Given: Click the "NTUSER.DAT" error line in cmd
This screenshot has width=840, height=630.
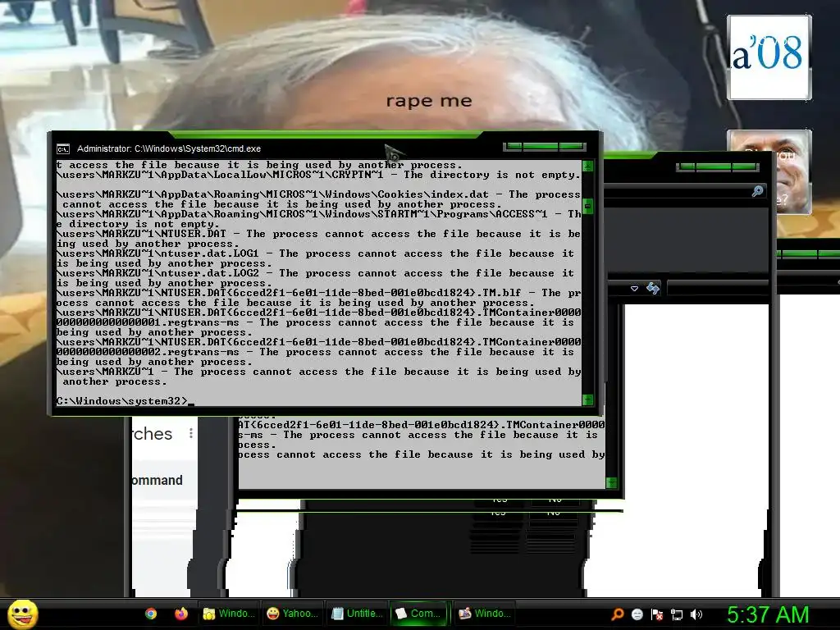Looking at the screenshot, I should 319,239.
